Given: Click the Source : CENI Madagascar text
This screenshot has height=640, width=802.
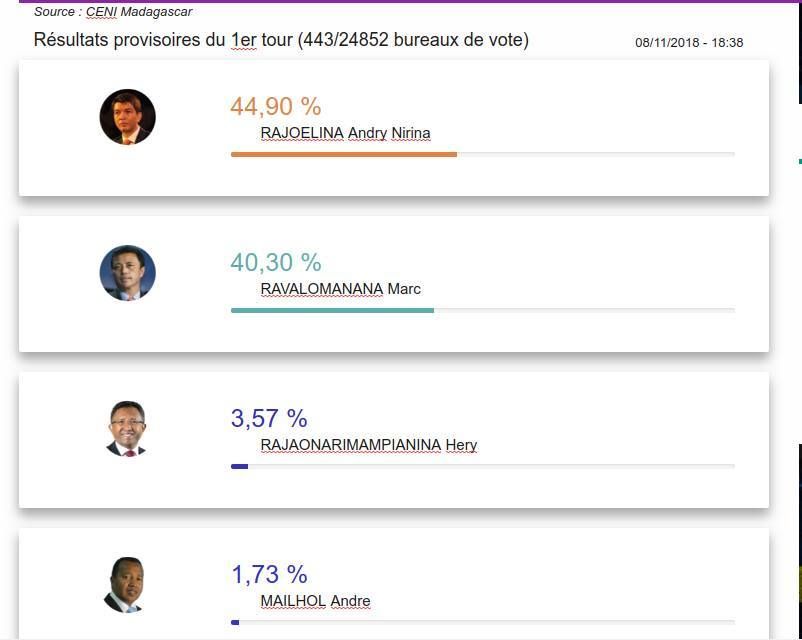Looking at the screenshot, I should point(113,12).
